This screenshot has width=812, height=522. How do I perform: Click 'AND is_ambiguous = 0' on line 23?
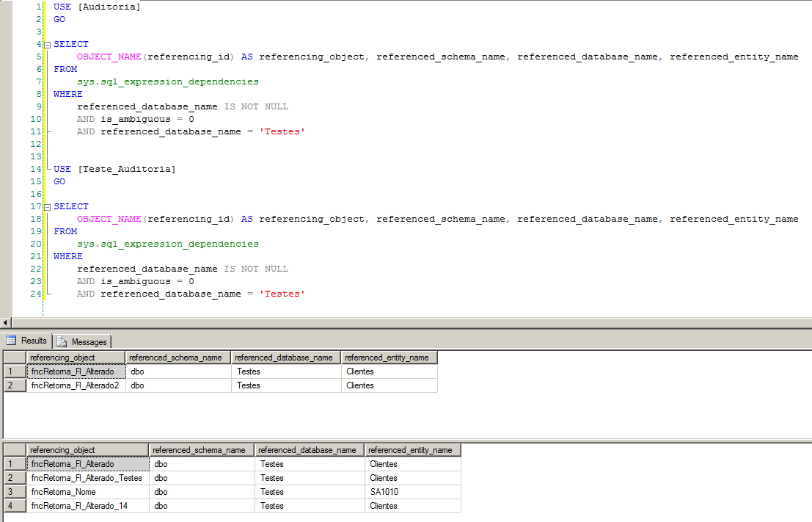point(136,281)
